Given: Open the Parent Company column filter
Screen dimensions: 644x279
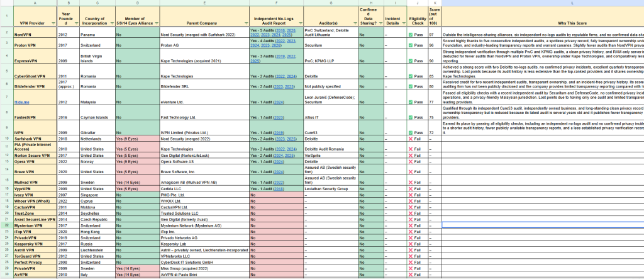Looking at the screenshot, I should 246,23.
